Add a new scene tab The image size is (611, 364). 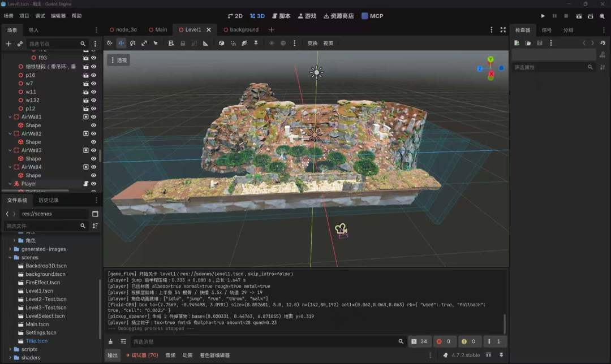point(272,29)
